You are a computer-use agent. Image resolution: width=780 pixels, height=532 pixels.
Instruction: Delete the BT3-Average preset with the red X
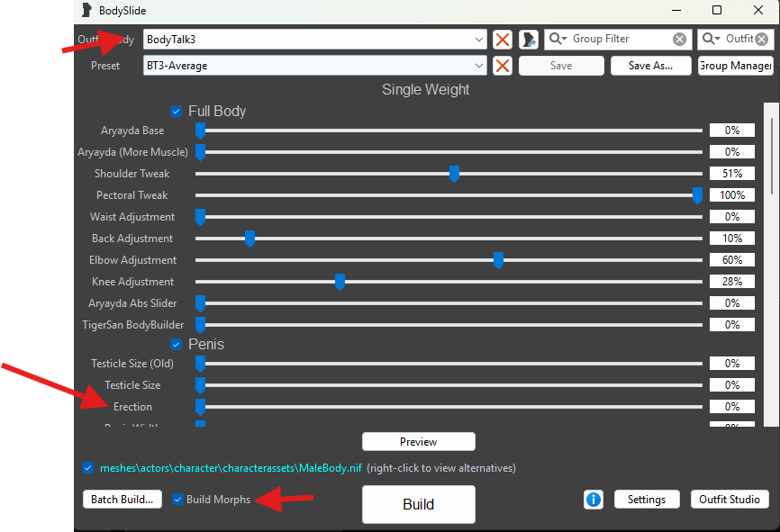(x=503, y=66)
